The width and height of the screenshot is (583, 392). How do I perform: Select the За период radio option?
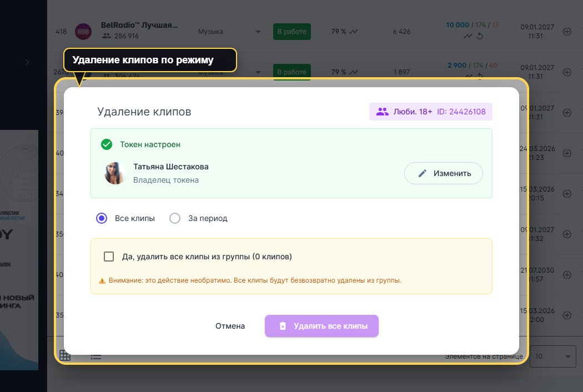(175, 218)
